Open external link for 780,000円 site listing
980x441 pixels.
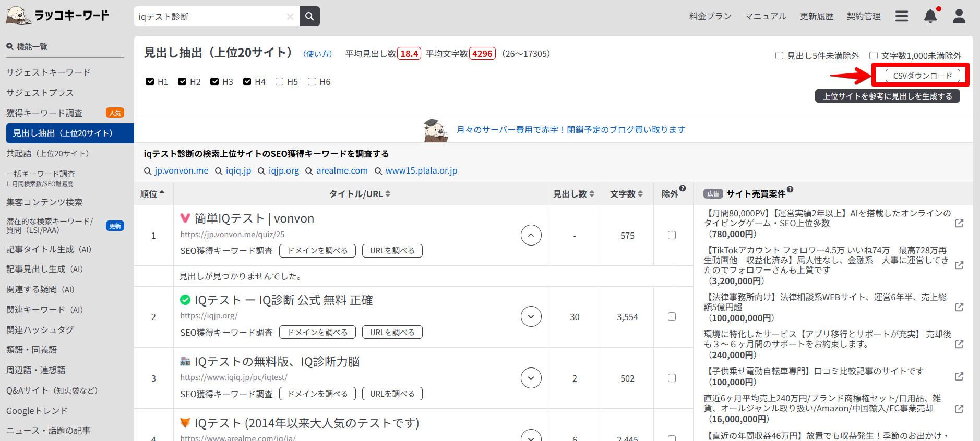tap(959, 223)
